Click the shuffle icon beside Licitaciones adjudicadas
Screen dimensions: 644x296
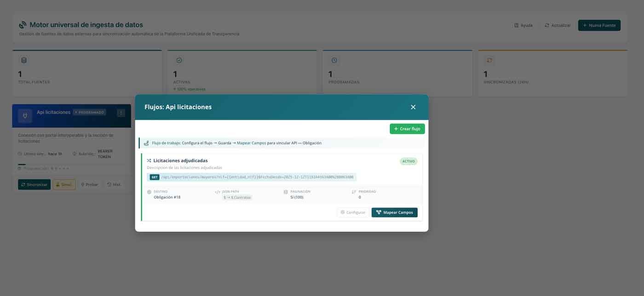pyautogui.click(x=149, y=161)
